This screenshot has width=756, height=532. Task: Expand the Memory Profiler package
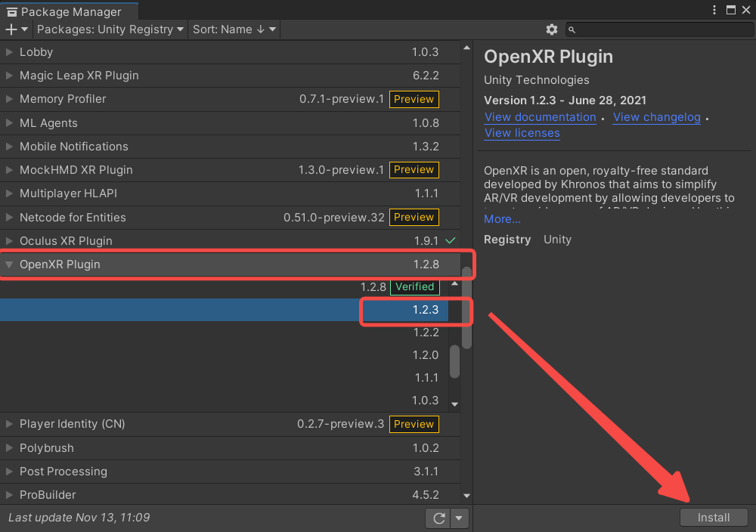(x=9, y=99)
